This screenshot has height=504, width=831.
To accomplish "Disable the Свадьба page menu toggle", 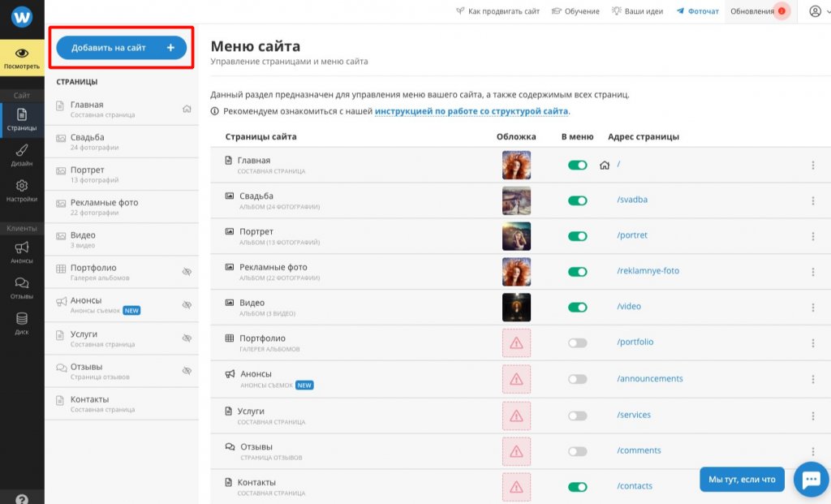I will pos(577,200).
